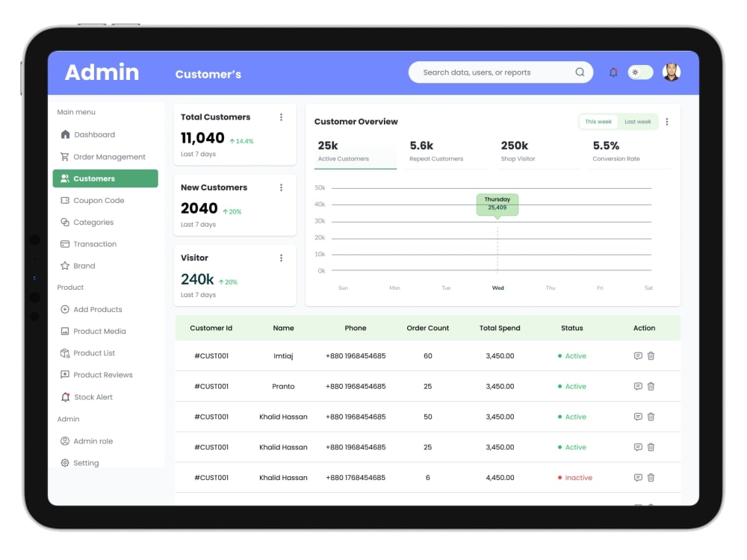Click the notification bell icon
This screenshot has height=560, width=747.
pyautogui.click(x=613, y=72)
